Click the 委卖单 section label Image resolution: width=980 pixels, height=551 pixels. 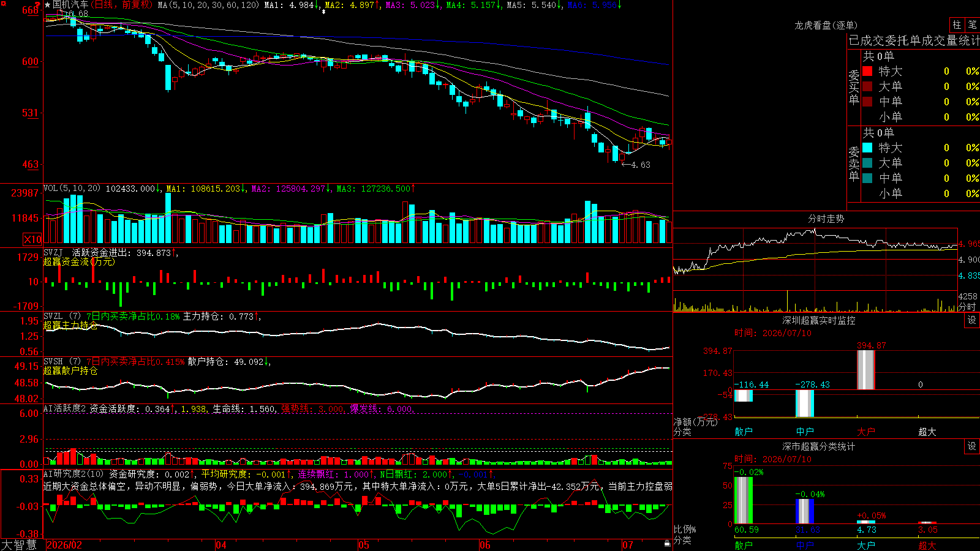point(854,163)
